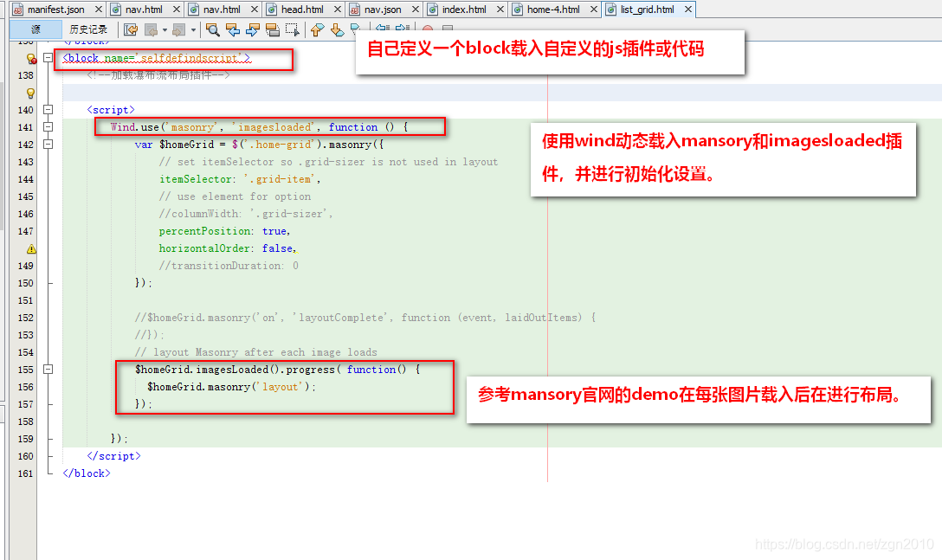Switch to 历史记录 History view

(88, 29)
